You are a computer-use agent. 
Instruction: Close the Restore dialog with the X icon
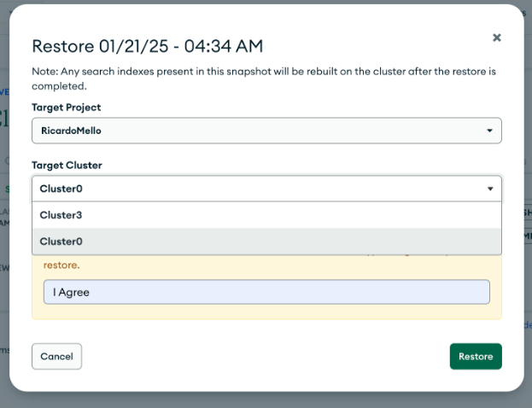(x=497, y=38)
